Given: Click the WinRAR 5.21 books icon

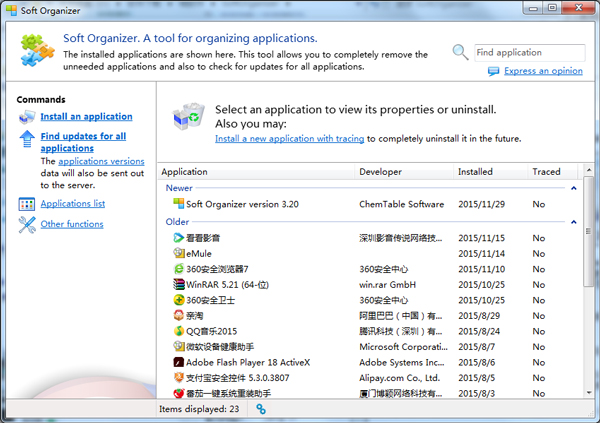Looking at the screenshot, I should pos(179,284).
